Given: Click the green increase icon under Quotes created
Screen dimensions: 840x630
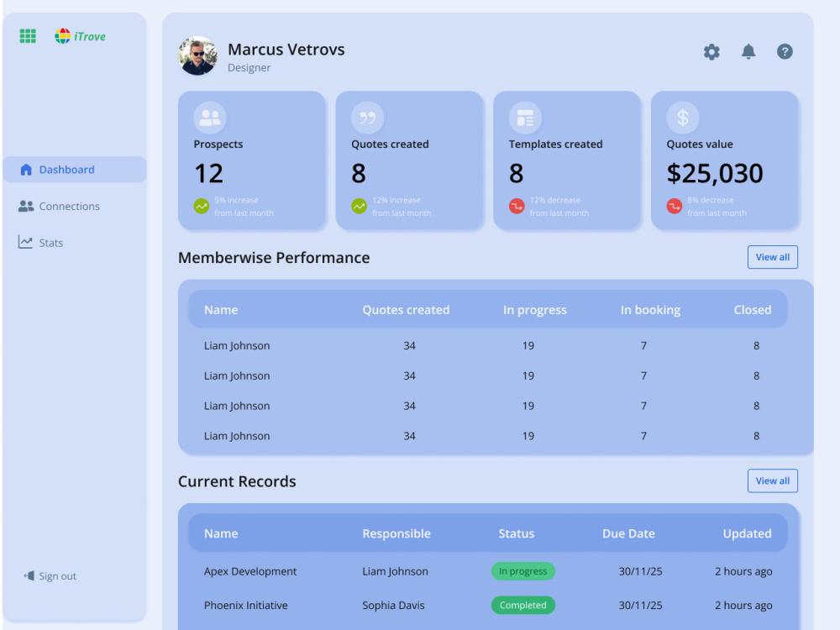Looking at the screenshot, I should point(359,206).
